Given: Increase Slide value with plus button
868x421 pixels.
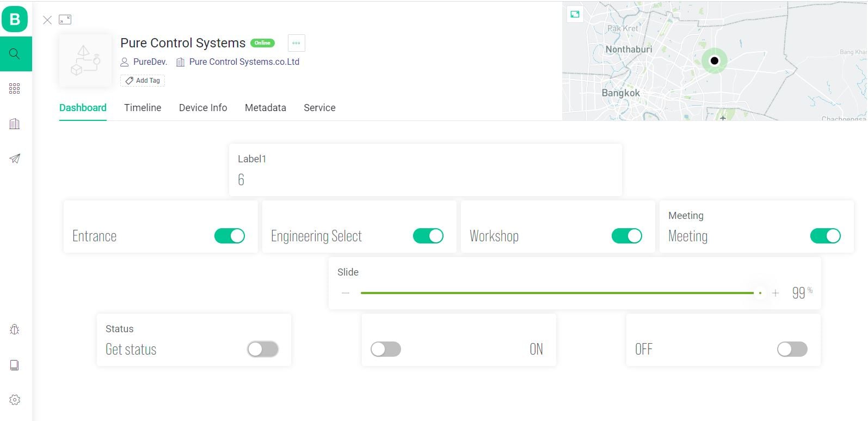Looking at the screenshot, I should click(x=775, y=293).
